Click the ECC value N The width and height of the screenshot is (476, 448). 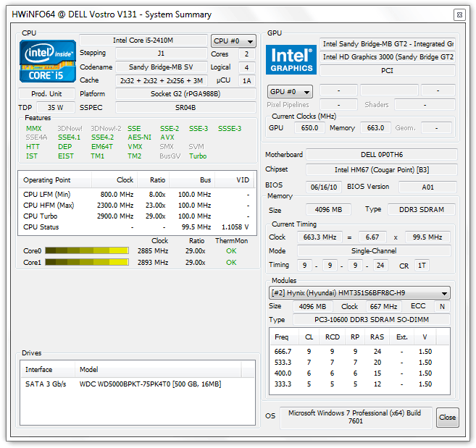(442, 307)
